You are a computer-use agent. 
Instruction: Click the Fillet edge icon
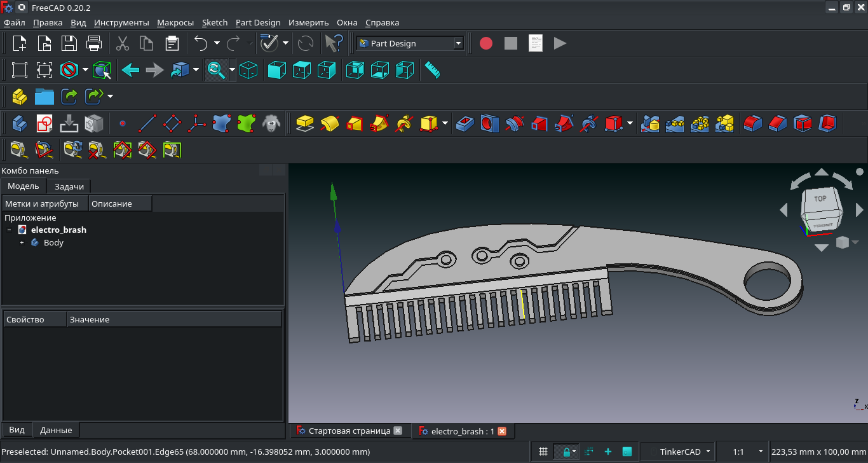pos(753,123)
